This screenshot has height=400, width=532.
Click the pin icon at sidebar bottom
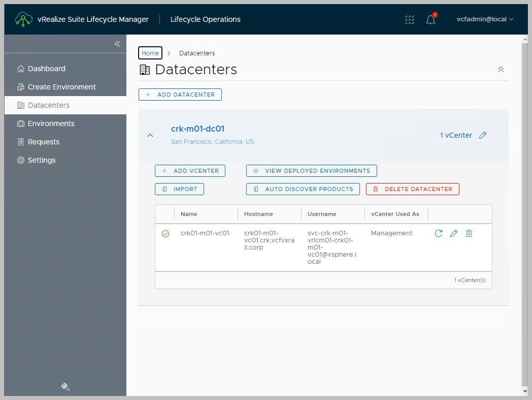pyautogui.click(x=65, y=387)
